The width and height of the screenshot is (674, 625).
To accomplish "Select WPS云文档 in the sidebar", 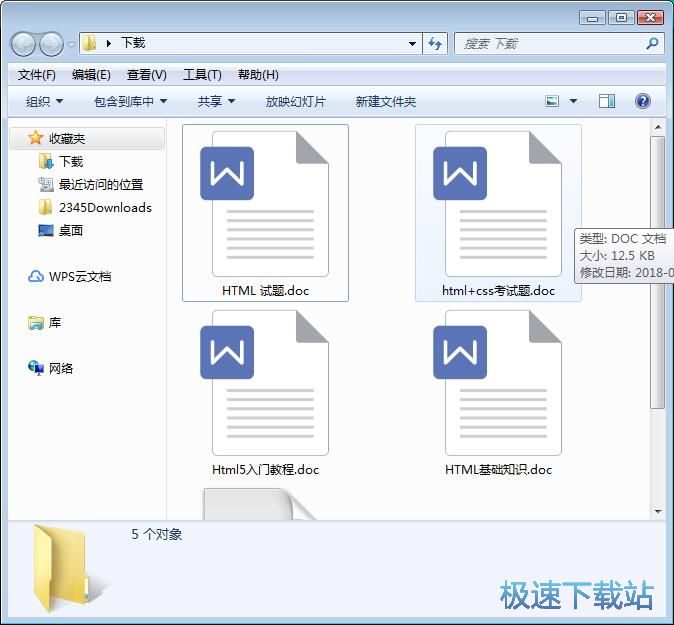I will tap(80, 276).
